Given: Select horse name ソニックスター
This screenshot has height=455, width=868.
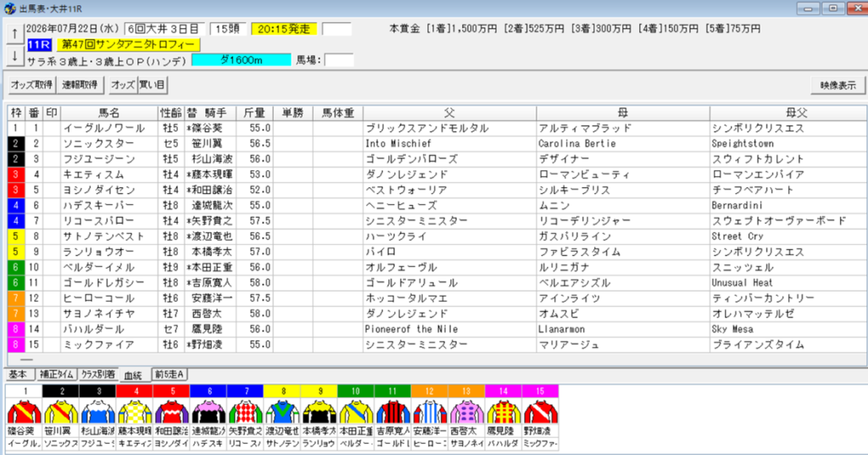Looking at the screenshot, I should click(98, 143).
